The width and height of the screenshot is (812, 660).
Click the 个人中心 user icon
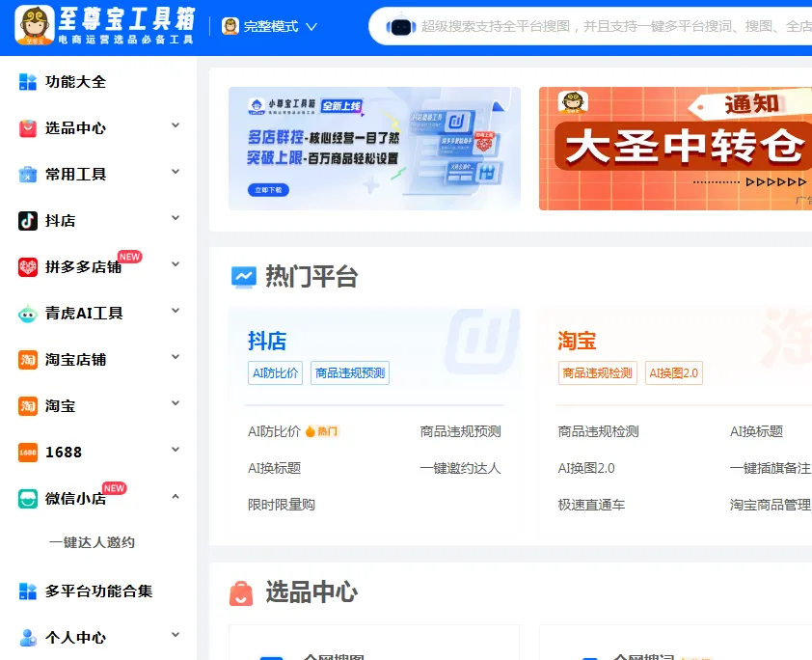pyautogui.click(x=27, y=638)
